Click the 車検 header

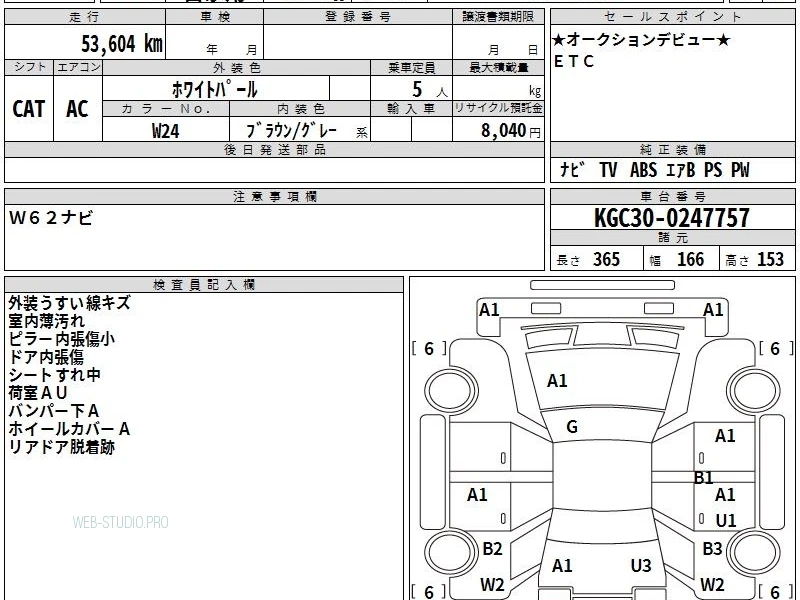215,17
